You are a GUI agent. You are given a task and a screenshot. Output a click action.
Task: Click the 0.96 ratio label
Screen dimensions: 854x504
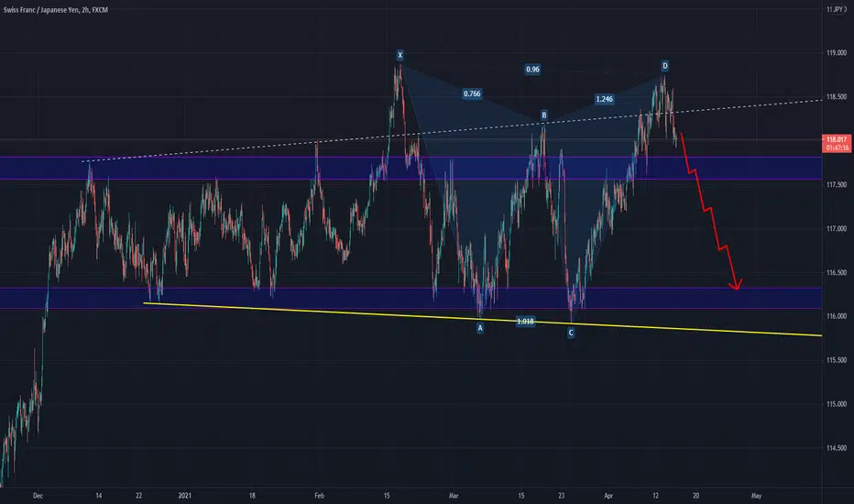pos(532,70)
